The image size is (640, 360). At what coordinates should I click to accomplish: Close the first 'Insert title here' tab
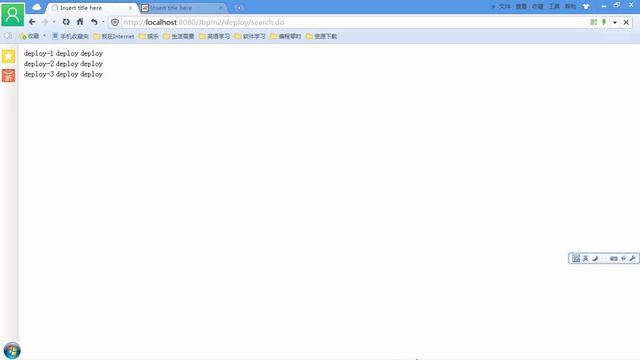click(130, 8)
